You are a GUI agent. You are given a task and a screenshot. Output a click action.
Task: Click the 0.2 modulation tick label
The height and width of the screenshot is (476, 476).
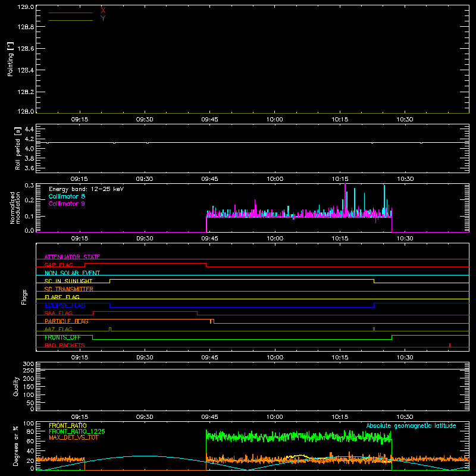tap(29, 200)
